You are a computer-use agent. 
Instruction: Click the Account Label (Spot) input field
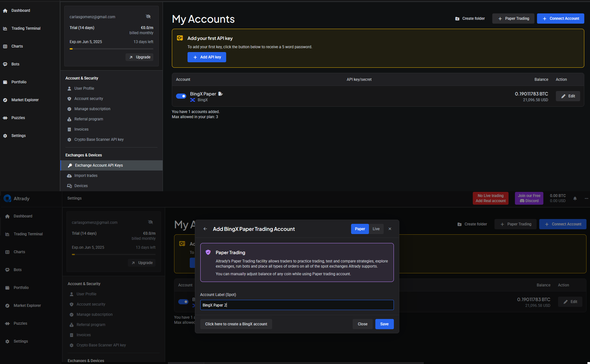(297, 305)
